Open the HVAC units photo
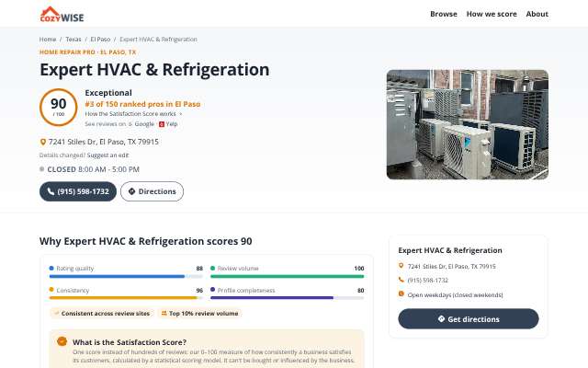The width and height of the screenshot is (588, 368). click(468, 125)
